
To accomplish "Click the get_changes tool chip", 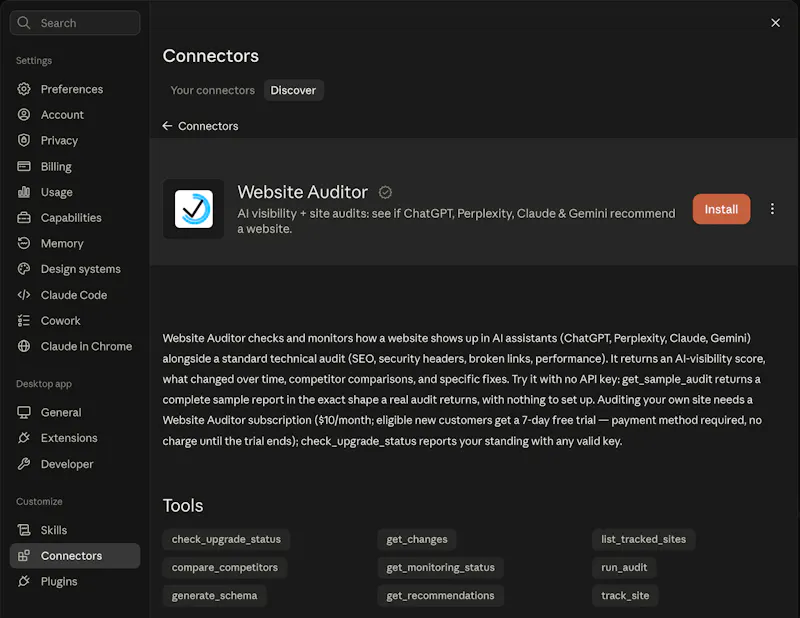I will click(x=417, y=539).
